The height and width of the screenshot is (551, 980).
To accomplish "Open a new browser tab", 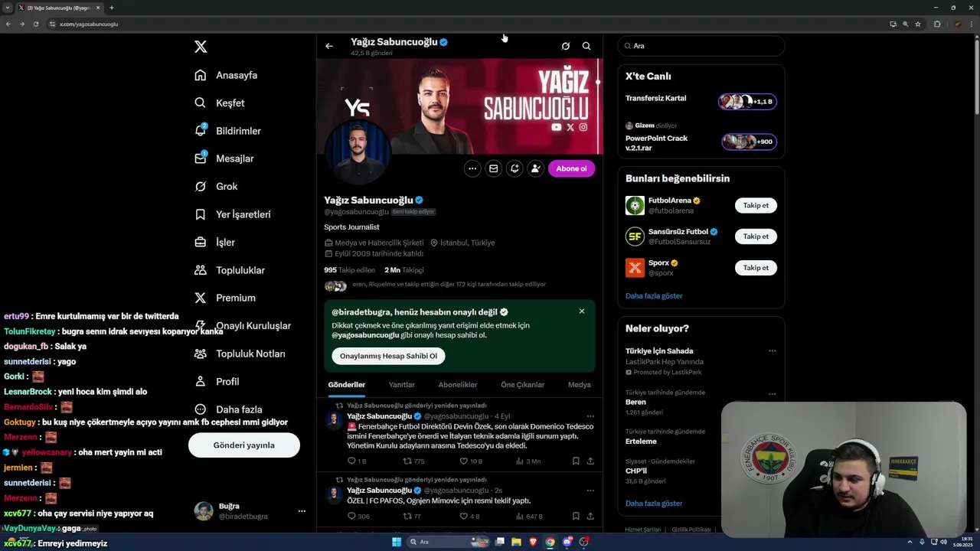I will (x=112, y=8).
